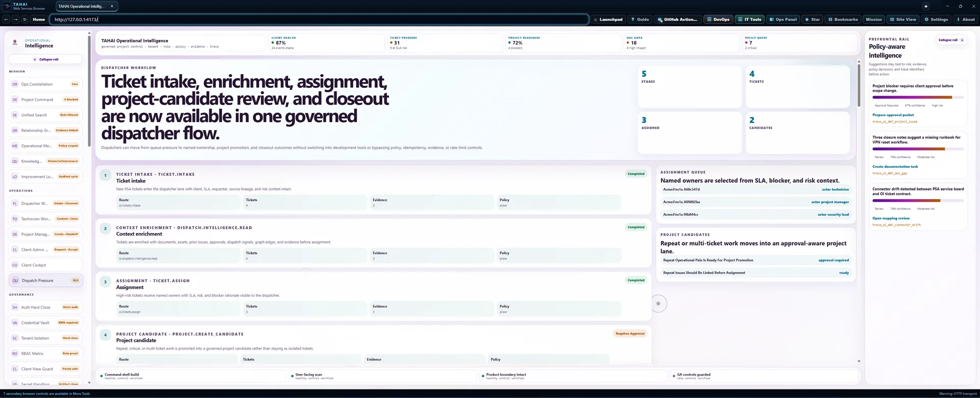This screenshot has height=398, width=980.
Task: Click the Live badge on Ops Constellation
Action: point(75,84)
